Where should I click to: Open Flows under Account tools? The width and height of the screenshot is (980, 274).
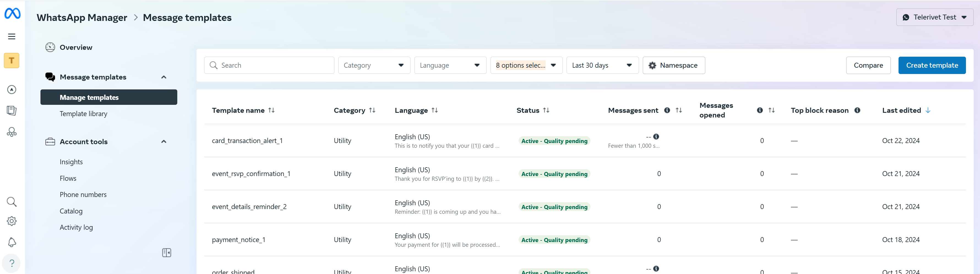click(x=68, y=178)
